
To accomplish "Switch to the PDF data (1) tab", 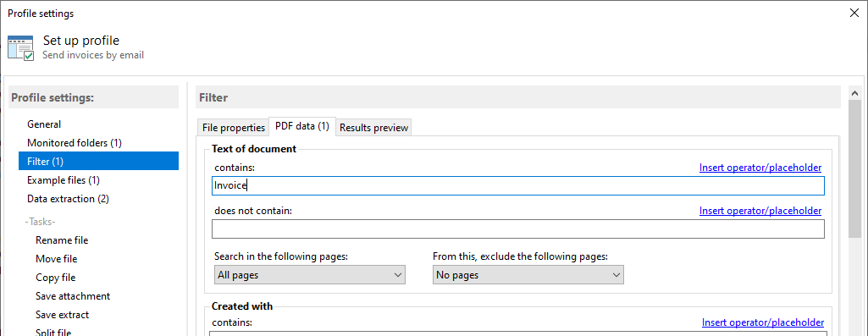I will (x=302, y=126).
